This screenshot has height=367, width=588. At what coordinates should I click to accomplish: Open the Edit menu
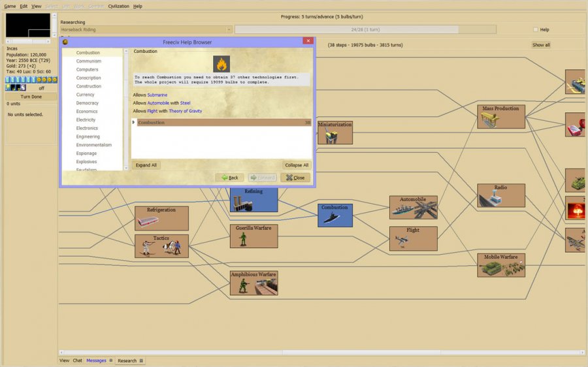click(x=24, y=6)
